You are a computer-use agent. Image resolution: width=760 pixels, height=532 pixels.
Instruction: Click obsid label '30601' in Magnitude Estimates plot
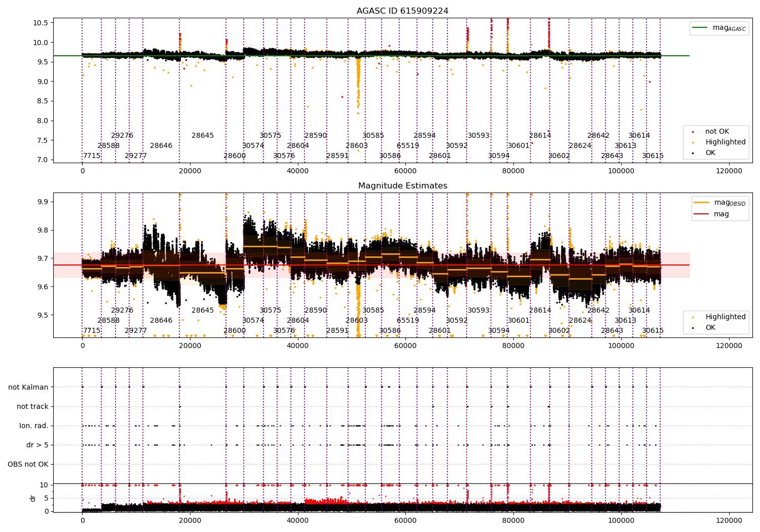(519, 321)
